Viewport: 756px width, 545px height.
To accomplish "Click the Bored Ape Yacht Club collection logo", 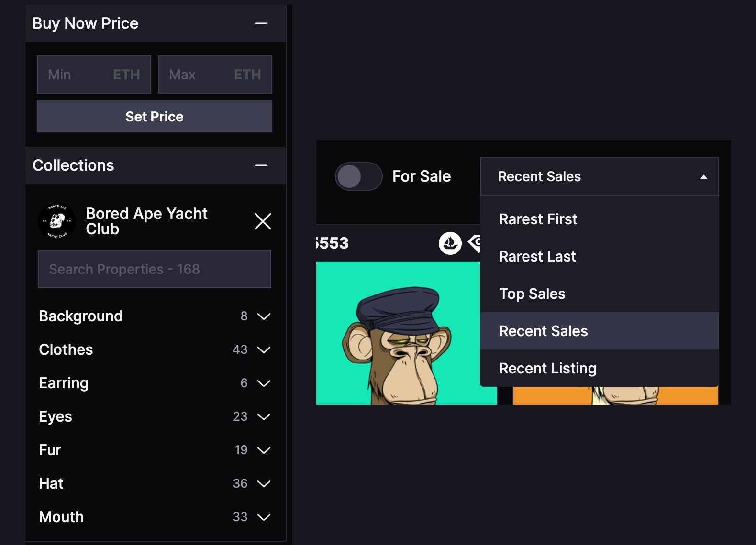I will click(x=56, y=221).
